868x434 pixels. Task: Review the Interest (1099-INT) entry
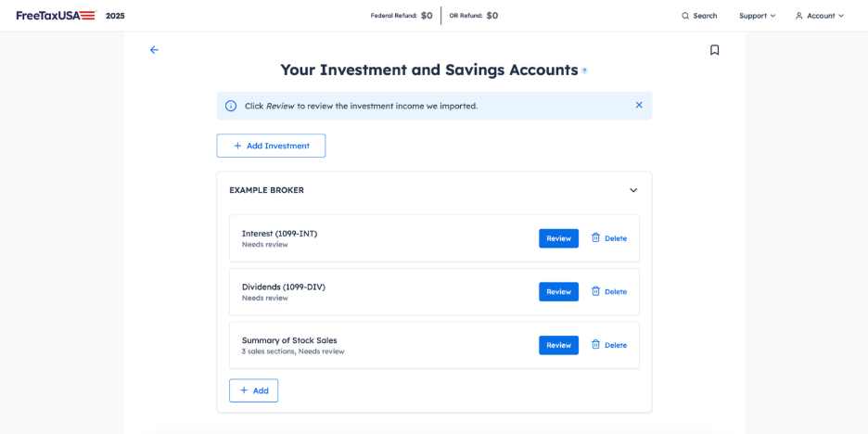(558, 238)
